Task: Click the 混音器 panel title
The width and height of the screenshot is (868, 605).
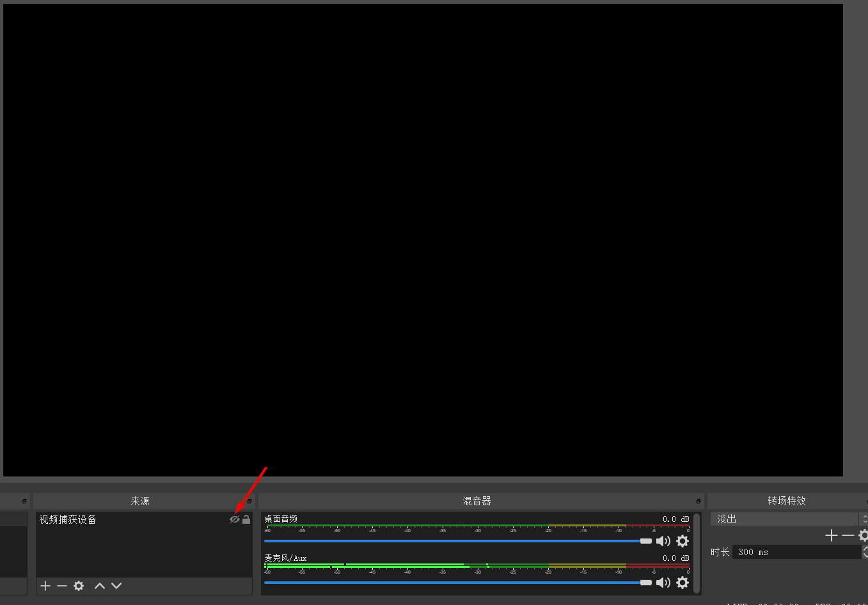Action: tap(477, 501)
